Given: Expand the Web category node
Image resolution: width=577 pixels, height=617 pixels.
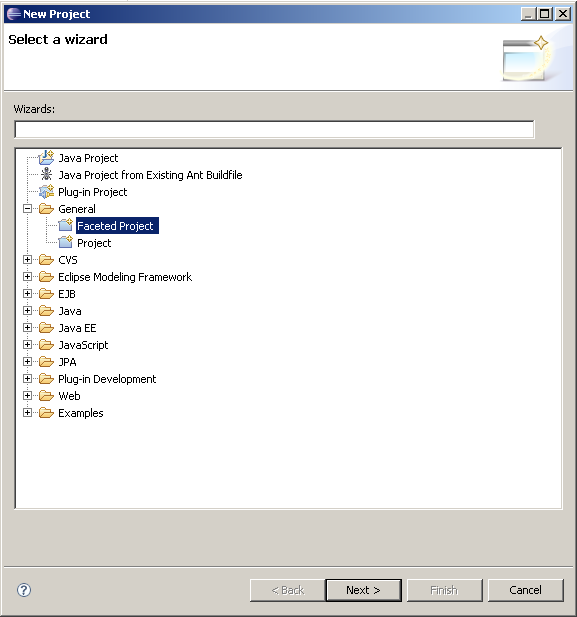Looking at the screenshot, I should pos(27,395).
